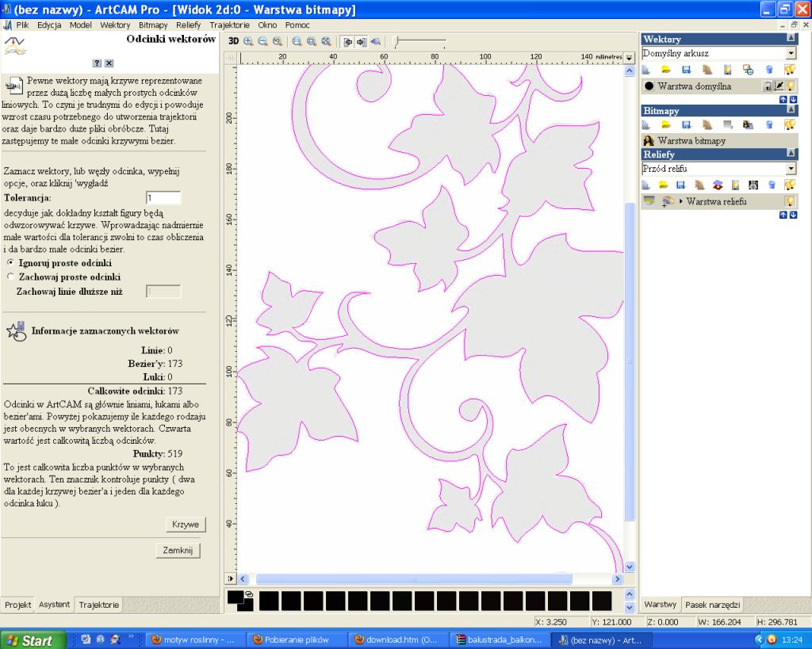This screenshot has width=812, height=649.
Task: Open the Reliefy menu
Action: pos(188,25)
